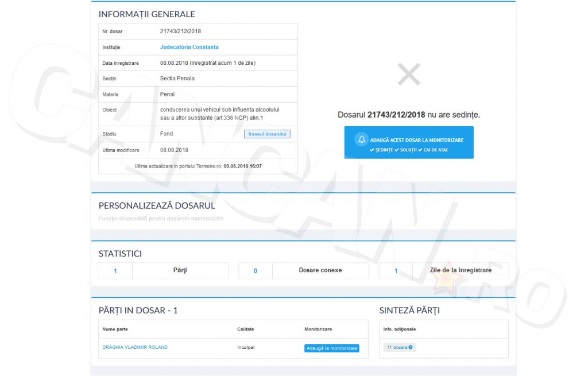Click the Info. adiționale header

[399, 329]
